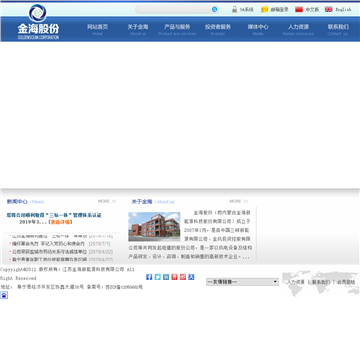Switch to the 中文版 language
Image resolution: width=360 pixels, height=360 pixels.
click(312, 10)
